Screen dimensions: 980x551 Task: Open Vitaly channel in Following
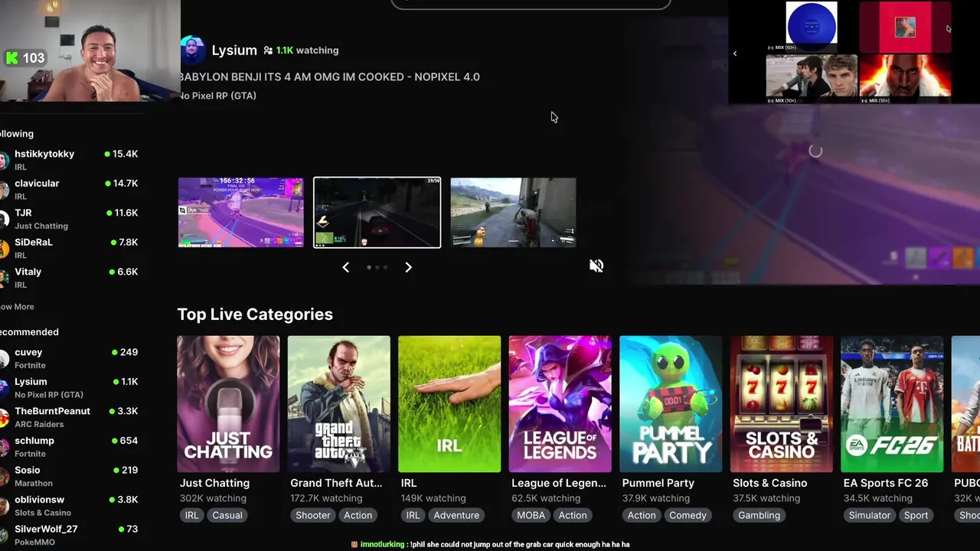[28, 272]
